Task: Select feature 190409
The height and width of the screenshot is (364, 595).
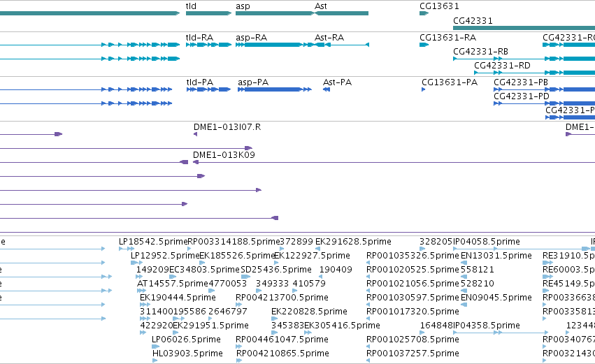Action: click(x=322, y=277)
